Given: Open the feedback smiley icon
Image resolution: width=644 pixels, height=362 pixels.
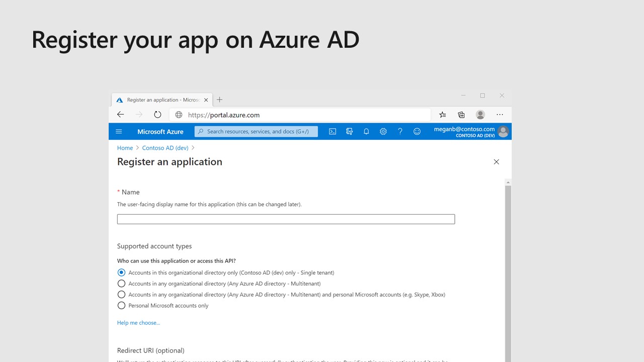Looking at the screenshot, I should pos(417,132).
